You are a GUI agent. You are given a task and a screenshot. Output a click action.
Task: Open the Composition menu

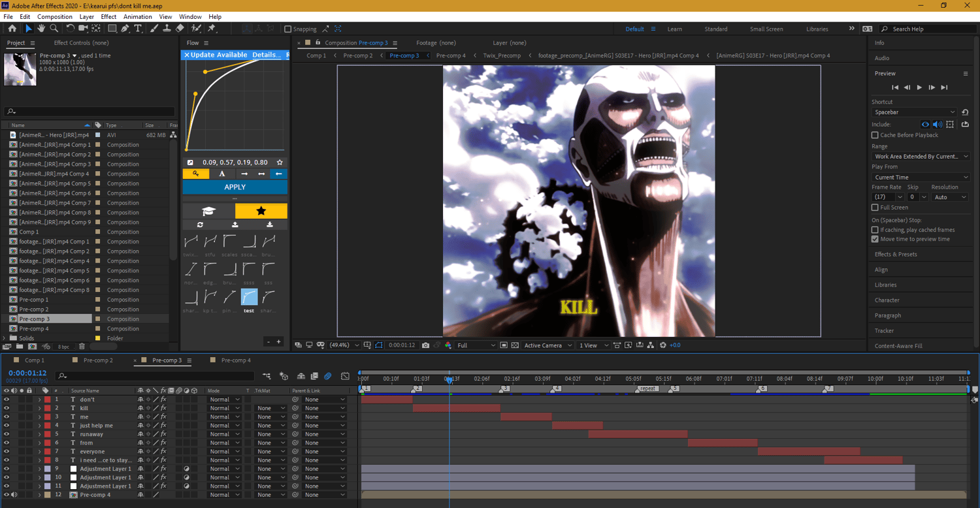(x=55, y=16)
